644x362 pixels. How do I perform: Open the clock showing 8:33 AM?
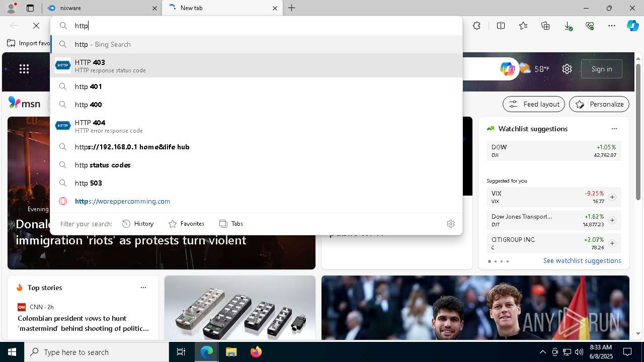(x=600, y=352)
